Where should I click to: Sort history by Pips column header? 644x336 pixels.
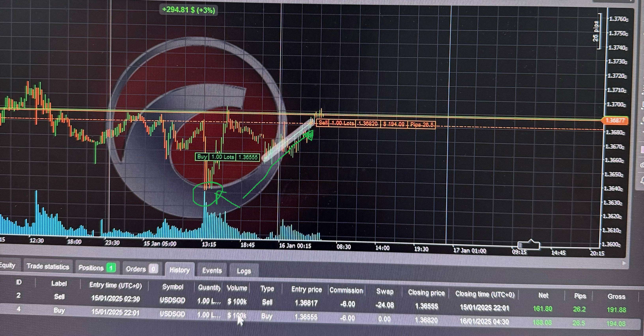tap(580, 296)
